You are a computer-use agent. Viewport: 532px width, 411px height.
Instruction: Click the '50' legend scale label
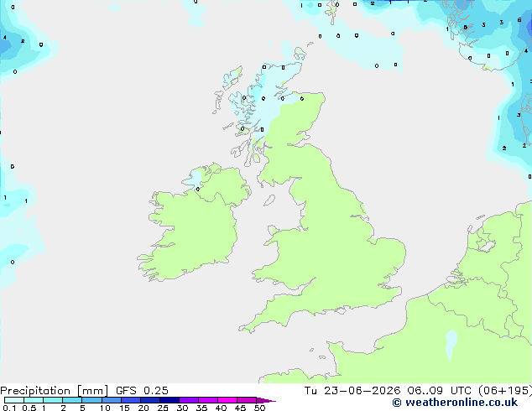259,408
